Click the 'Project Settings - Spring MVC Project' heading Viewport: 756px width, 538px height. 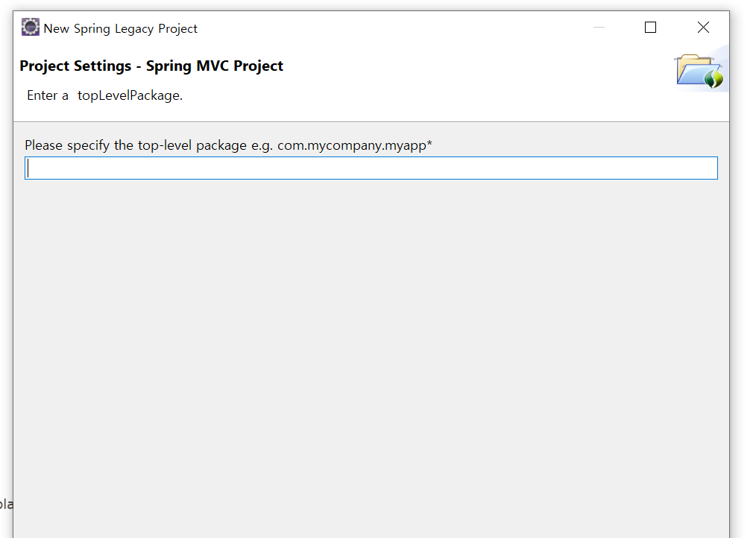coord(151,66)
